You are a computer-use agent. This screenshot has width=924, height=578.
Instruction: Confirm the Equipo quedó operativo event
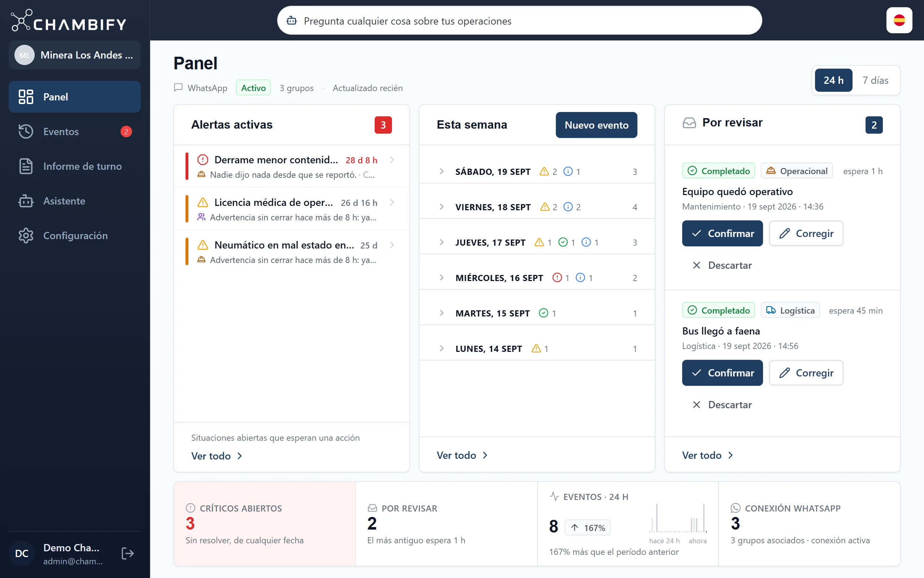[x=722, y=233]
